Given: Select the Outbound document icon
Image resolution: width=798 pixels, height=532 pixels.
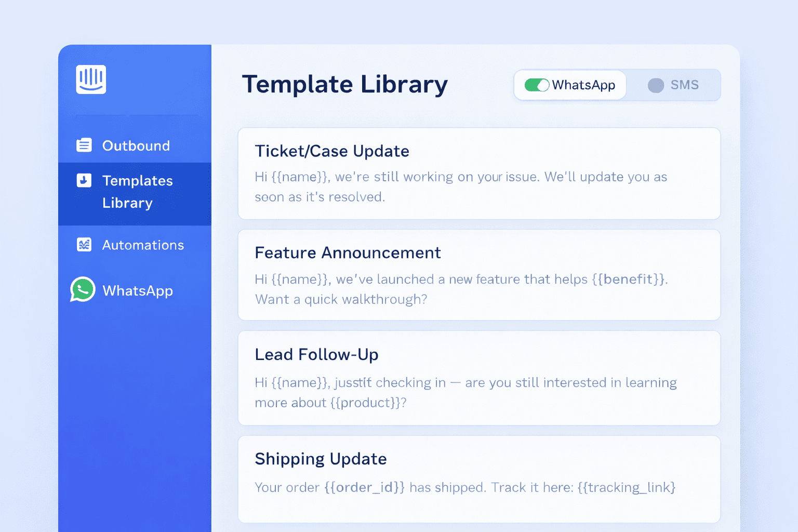Looking at the screenshot, I should [x=84, y=145].
